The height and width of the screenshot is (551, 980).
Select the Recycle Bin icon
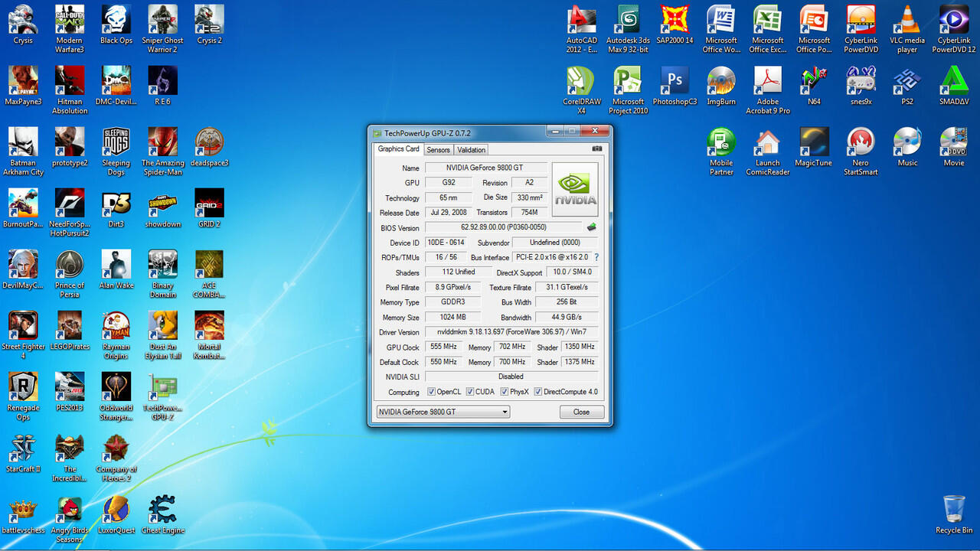[954, 514]
